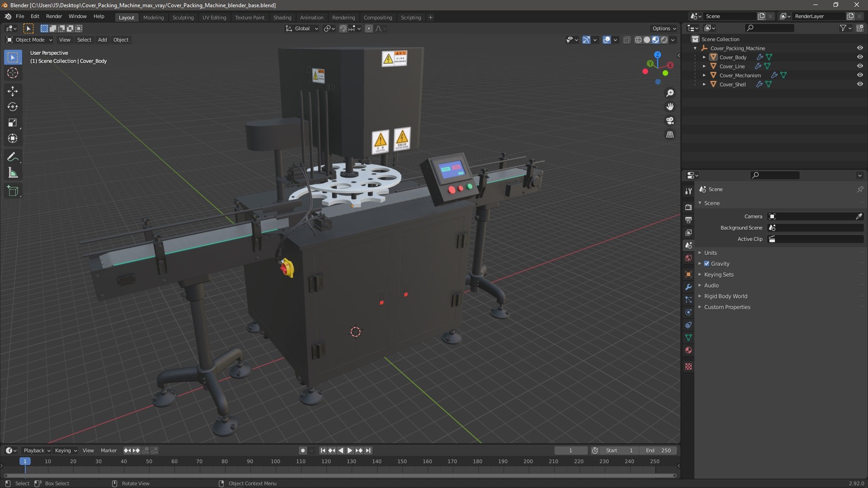The width and height of the screenshot is (868, 488).
Task: Switch to the Shading workspace tab
Action: pos(282,18)
